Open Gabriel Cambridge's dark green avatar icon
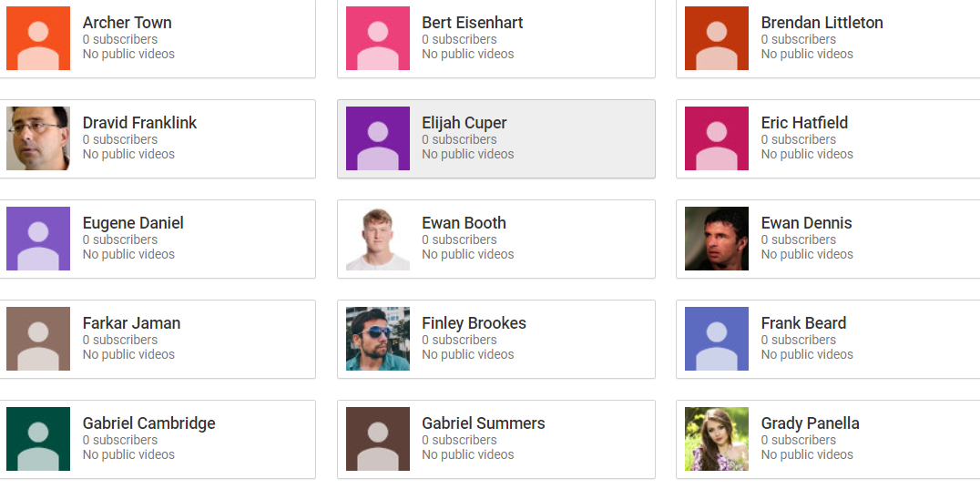 click(x=38, y=439)
